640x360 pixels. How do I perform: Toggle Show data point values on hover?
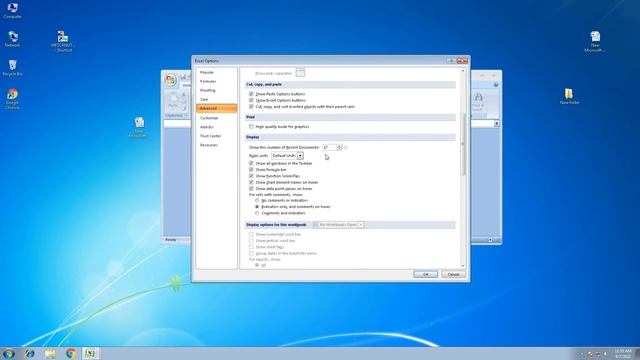pos(251,189)
